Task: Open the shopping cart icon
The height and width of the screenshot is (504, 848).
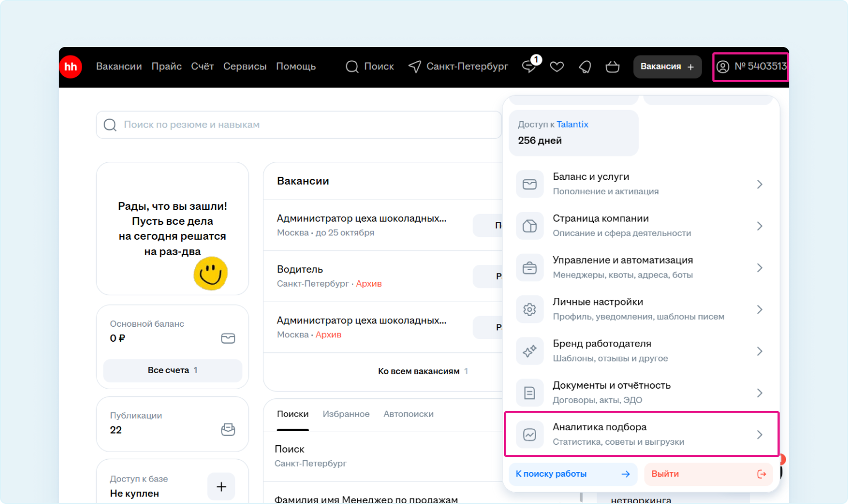Action: pyautogui.click(x=613, y=67)
